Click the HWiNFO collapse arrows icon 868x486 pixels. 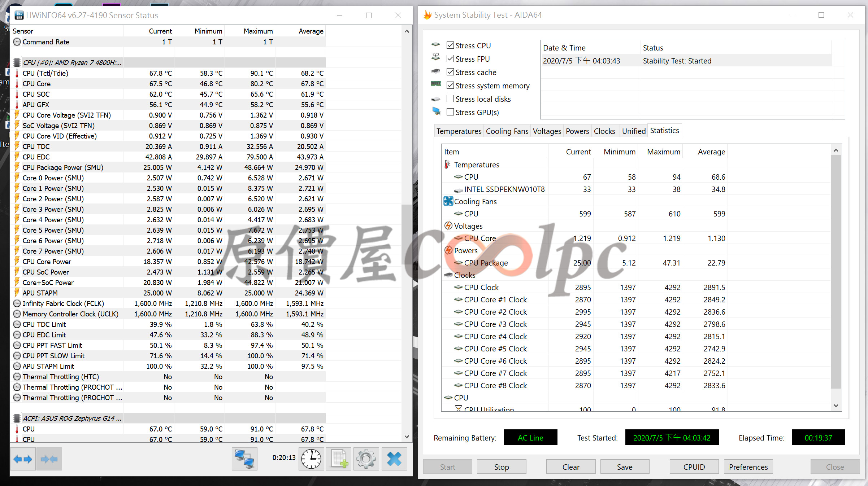pyautogui.click(x=49, y=459)
